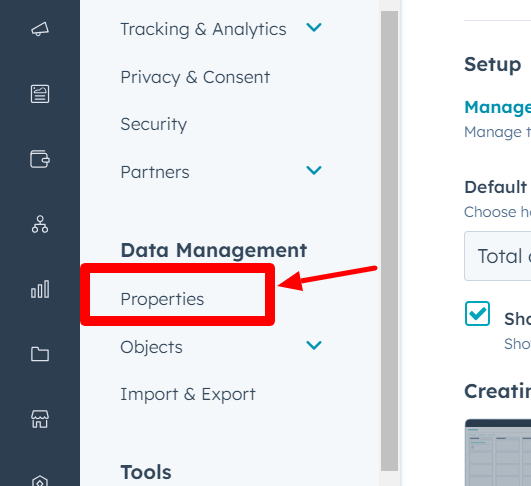The height and width of the screenshot is (486, 531).
Task: Open the Library folder icon
Action: click(40, 354)
